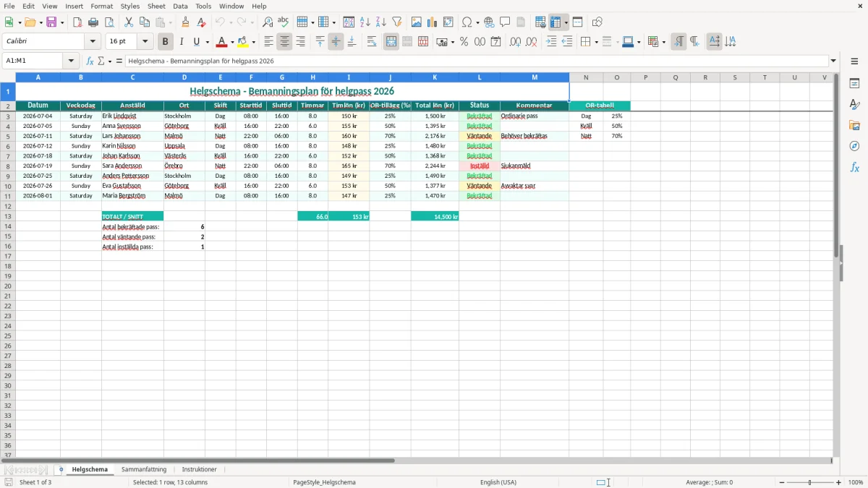Open the Background Color dropdown arrow
Image resolution: width=868 pixels, height=488 pixels.
click(x=254, y=42)
